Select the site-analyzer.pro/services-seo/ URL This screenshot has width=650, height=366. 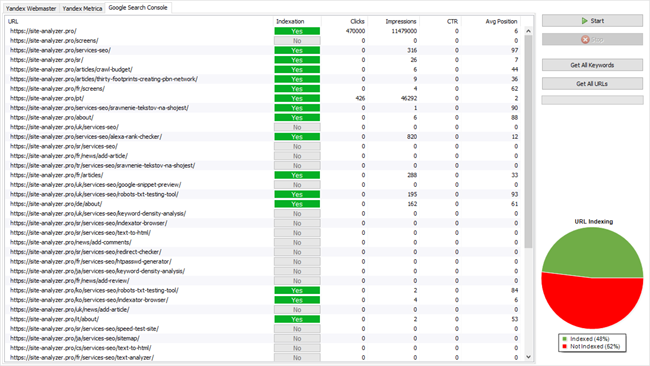[x=60, y=50]
